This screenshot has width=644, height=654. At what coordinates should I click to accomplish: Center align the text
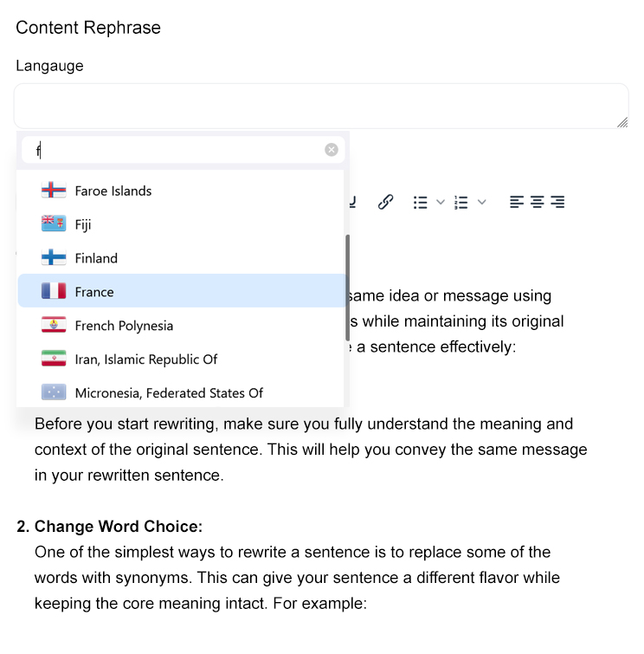pos(538,202)
